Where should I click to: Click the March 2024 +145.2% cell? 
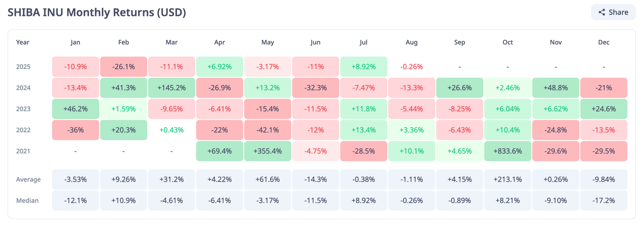pos(172,88)
